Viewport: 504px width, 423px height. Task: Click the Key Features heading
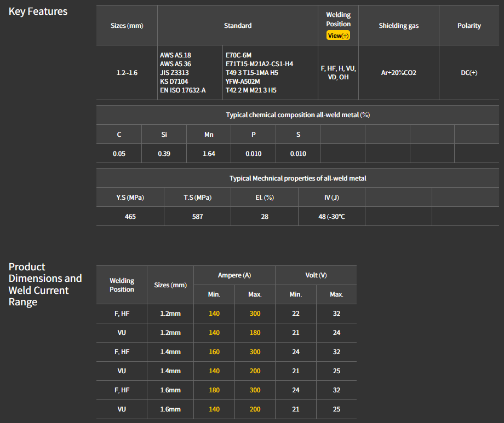pos(38,11)
